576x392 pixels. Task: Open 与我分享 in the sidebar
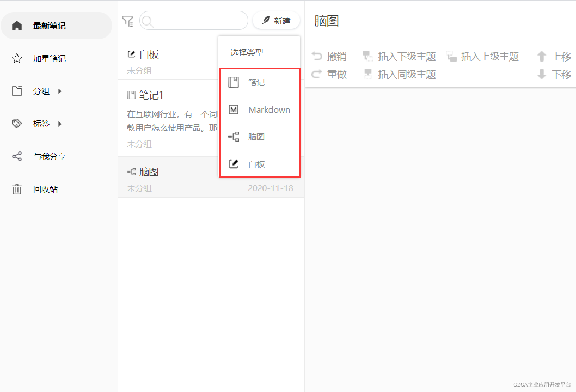click(x=57, y=156)
